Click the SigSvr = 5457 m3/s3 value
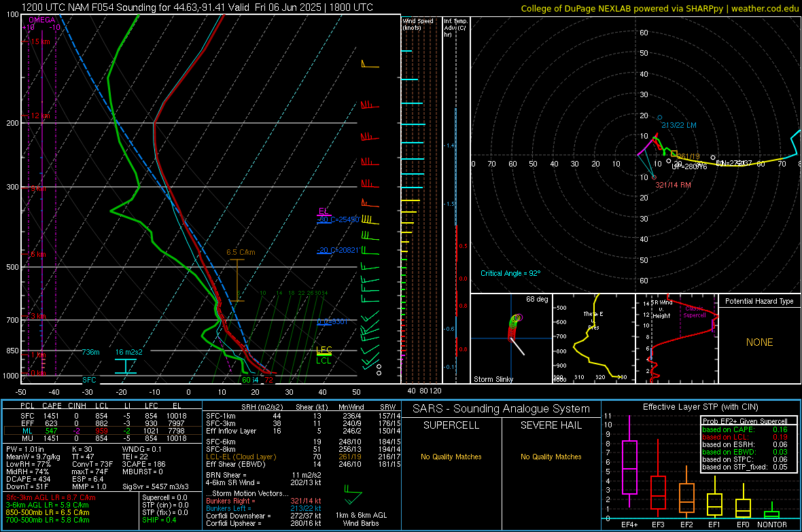 pyautogui.click(x=155, y=486)
